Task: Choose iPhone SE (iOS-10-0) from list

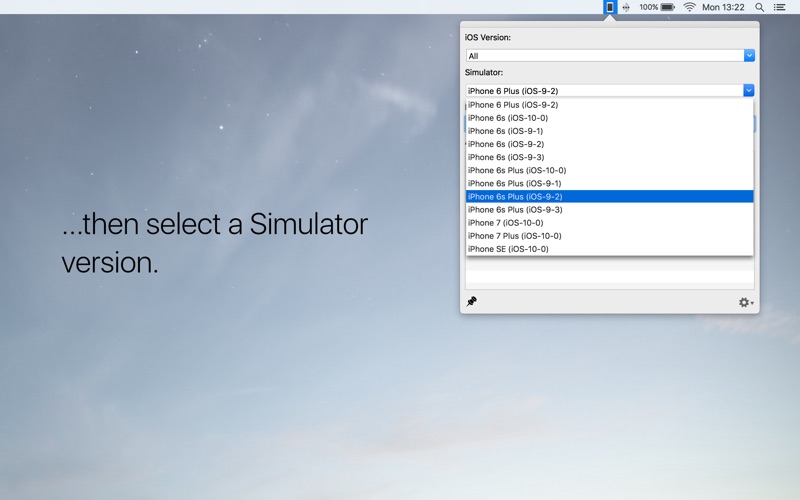Action: (608, 249)
